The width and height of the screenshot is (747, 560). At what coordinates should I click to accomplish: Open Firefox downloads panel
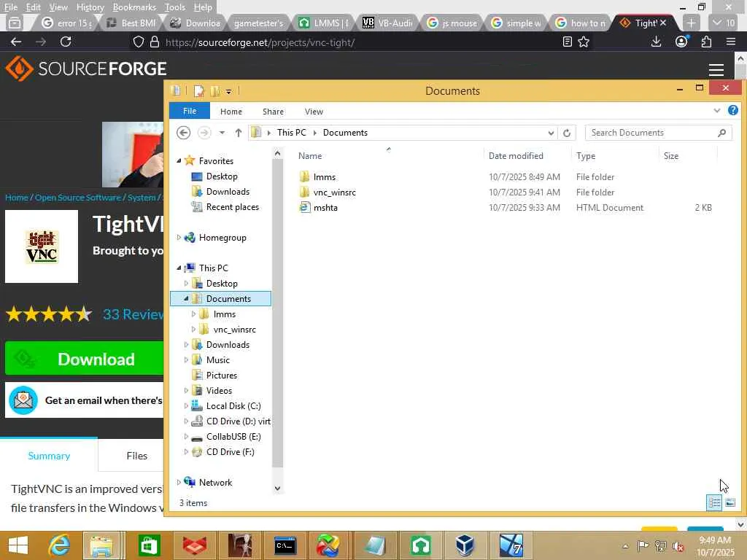(656, 42)
